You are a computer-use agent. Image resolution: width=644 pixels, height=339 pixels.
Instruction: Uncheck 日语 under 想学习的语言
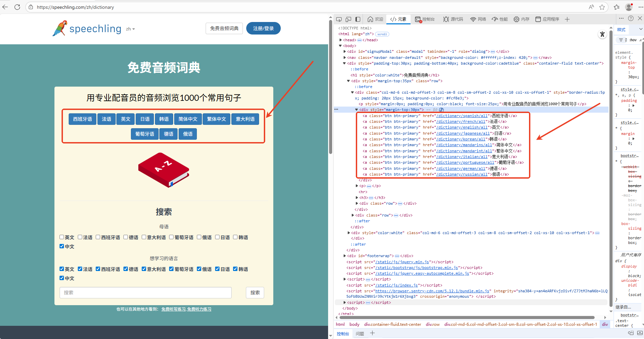coord(217,269)
